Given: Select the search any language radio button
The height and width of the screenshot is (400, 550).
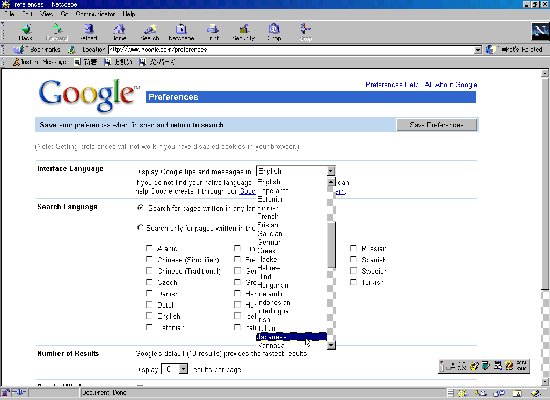Looking at the screenshot, I should [140, 208].
